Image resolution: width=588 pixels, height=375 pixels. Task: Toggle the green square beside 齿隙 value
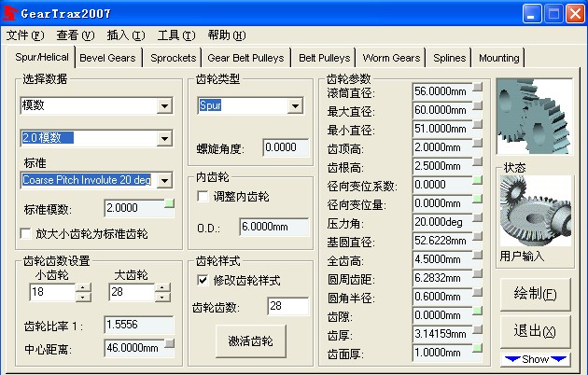[x=477, y=311]
